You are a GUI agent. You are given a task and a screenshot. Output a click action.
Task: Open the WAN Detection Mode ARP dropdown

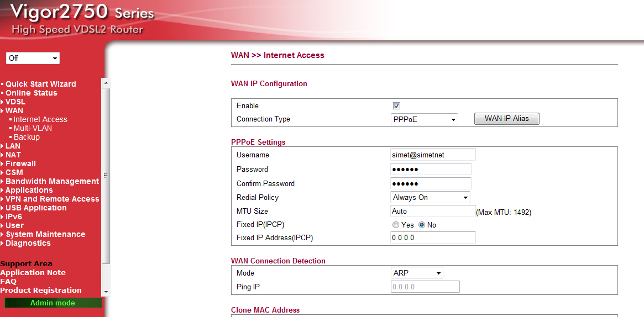pyautogui.click(x=417, y=273)
